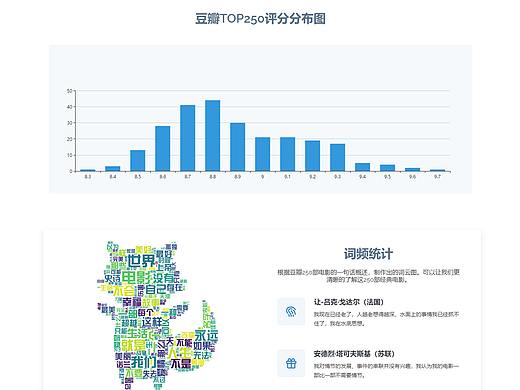Viewport: 520px width, 390px height.
Task: Click the word 永远 in word cloud
Action: [207, 335]
